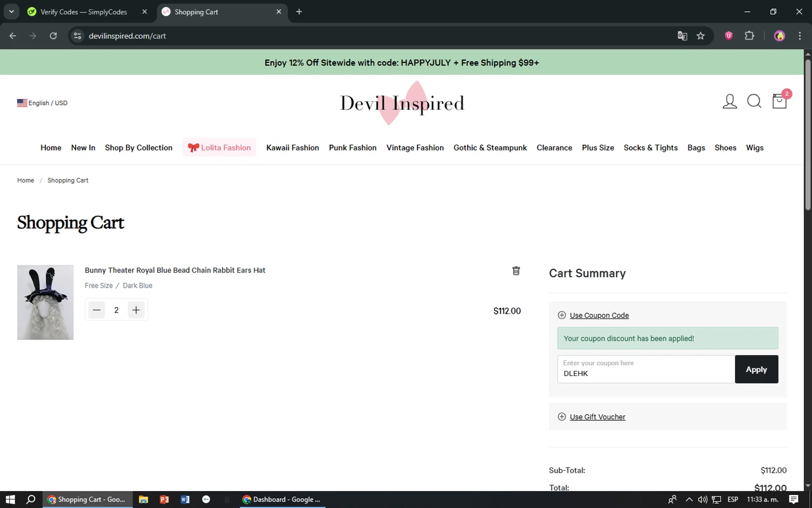Click the plus circle icon beside Use Gift Voucher
The height and width of the screenshot is (508, 812).
click(561, 417)
